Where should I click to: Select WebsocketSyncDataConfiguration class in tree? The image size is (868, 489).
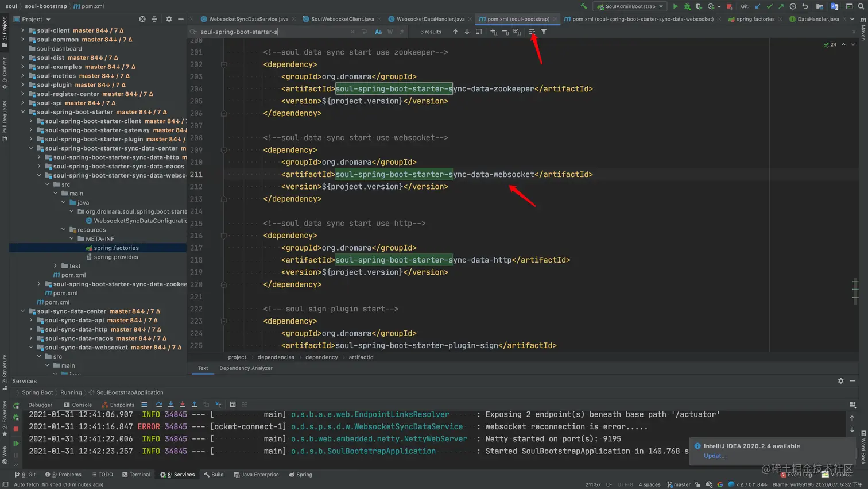coord(136,221)
